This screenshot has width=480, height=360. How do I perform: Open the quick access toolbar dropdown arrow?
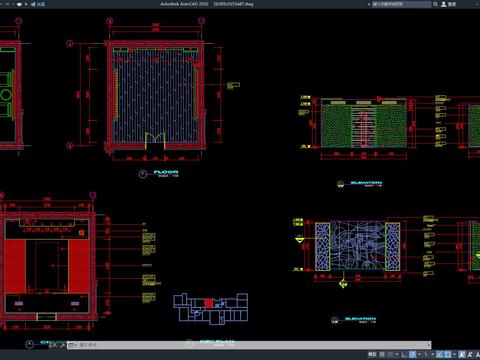tap(26, 4)
